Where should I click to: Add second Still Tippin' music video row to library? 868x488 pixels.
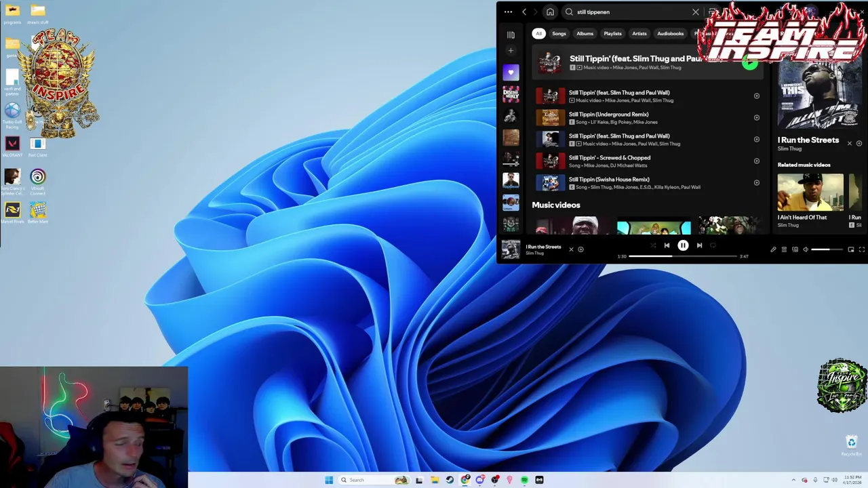click(757, 139)
